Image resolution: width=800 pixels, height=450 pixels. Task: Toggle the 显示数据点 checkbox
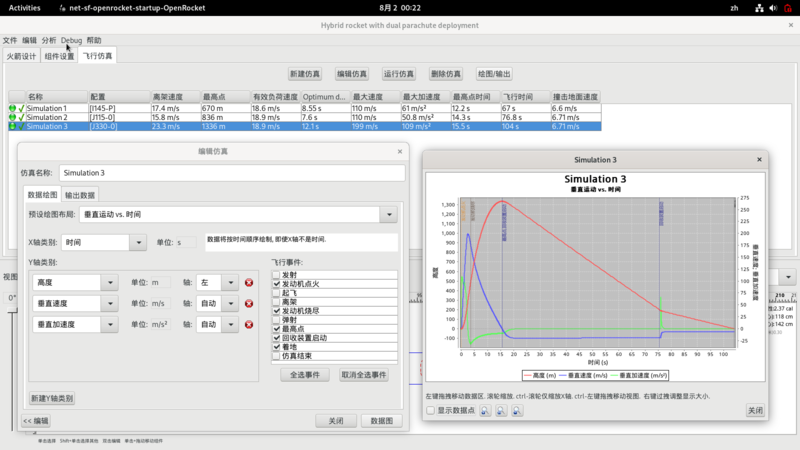click(x=431, y=411)
